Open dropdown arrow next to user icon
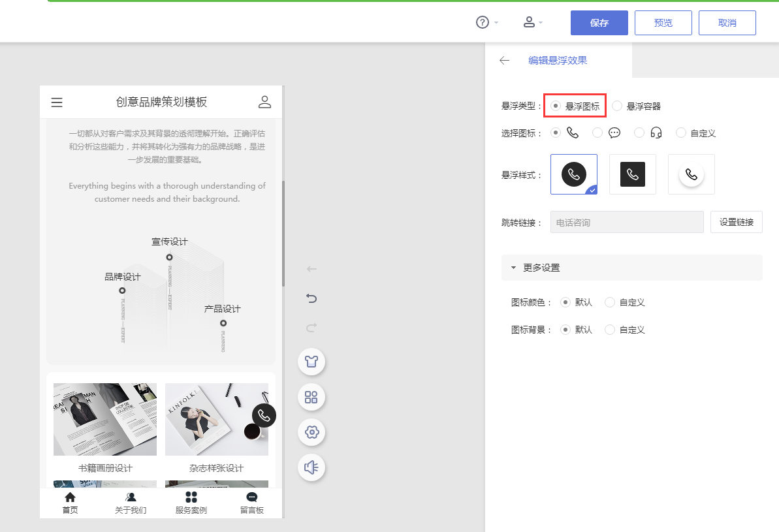 [x=541, y=23]
